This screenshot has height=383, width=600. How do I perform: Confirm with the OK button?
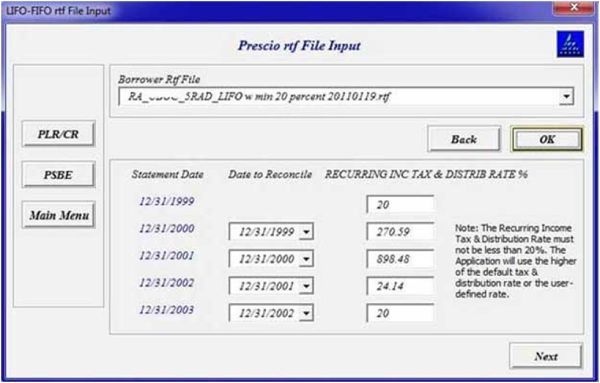coord(547,139)
